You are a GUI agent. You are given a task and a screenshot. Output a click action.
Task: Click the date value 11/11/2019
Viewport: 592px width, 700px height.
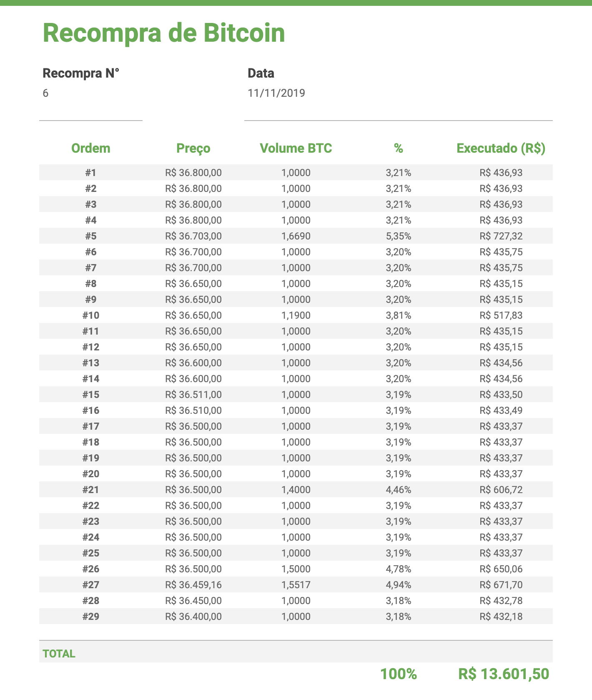(x=276, y=93)
